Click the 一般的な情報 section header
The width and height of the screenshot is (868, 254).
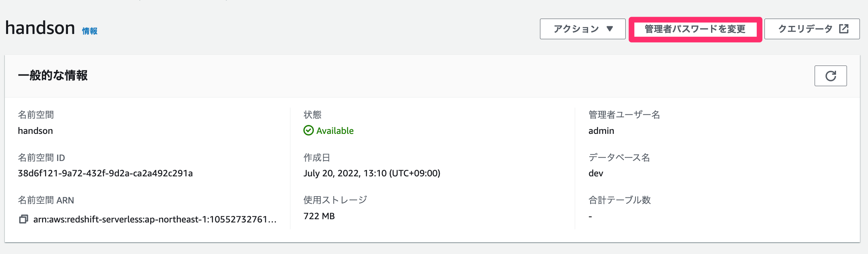pos(53,76)
